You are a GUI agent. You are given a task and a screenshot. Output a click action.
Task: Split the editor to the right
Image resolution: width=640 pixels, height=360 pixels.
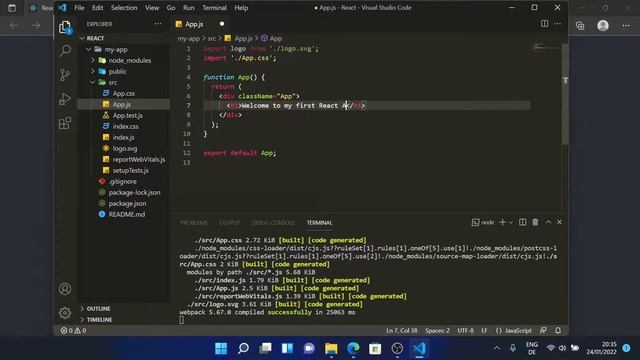tap(544, 24)
